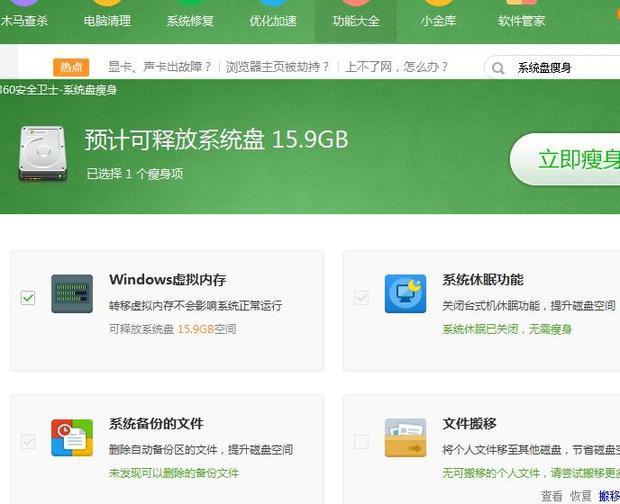620x504 pixels.
Task: Toggle the 系统休眠功能 checkbox
Action: point(361,298)
